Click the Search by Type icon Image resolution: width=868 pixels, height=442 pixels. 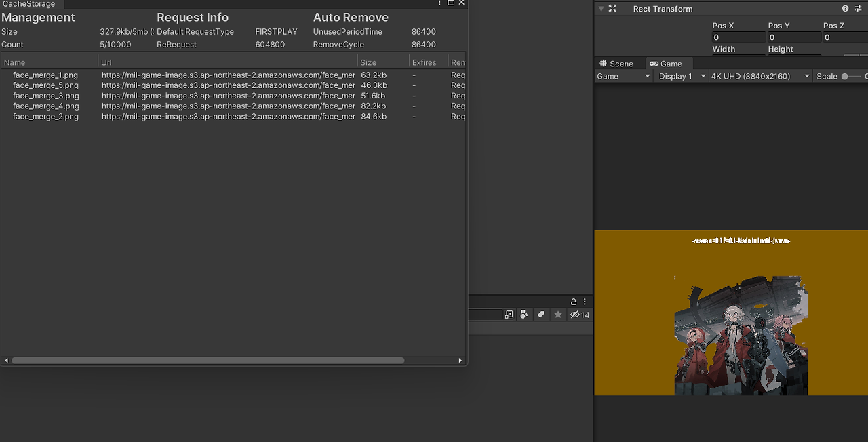[524, 315]
